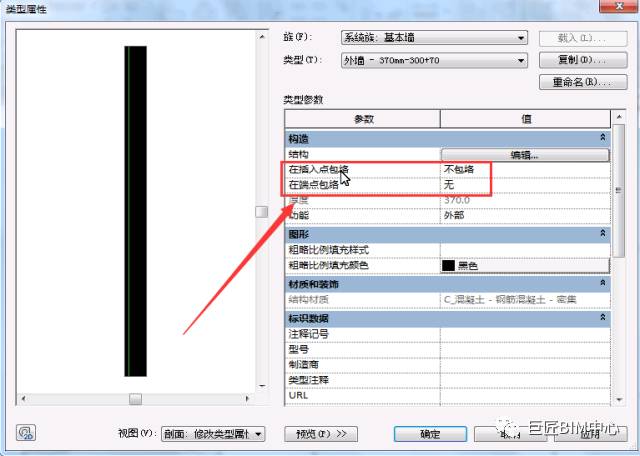Click the 类型注释 value field
The height and width of the screenshot is (456, 640).
point(525,380)
